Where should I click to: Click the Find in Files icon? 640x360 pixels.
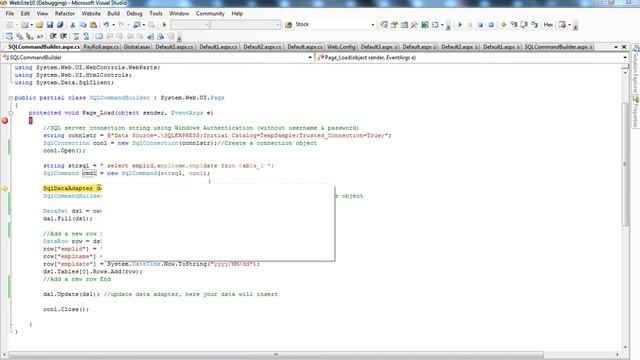click(x=289, y=25)
